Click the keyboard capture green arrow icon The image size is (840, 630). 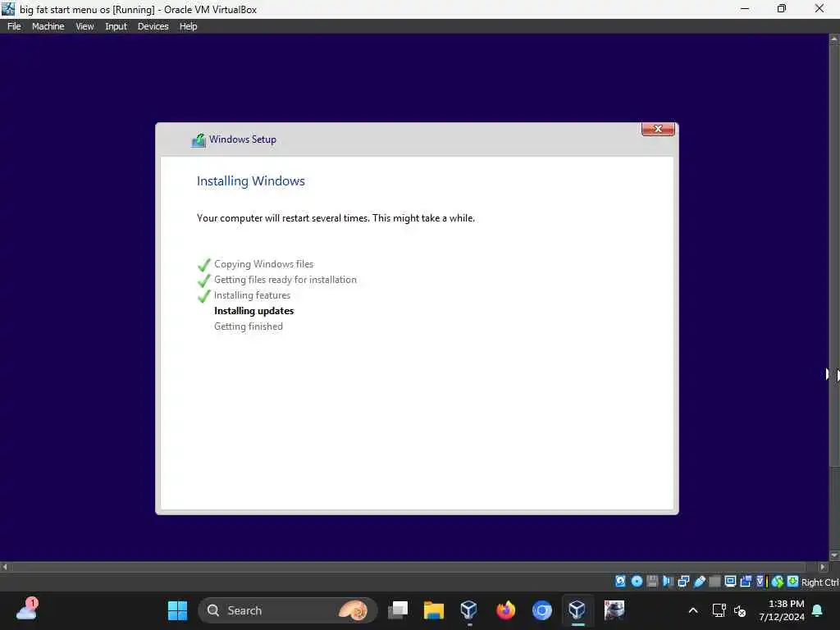[793, 582]
